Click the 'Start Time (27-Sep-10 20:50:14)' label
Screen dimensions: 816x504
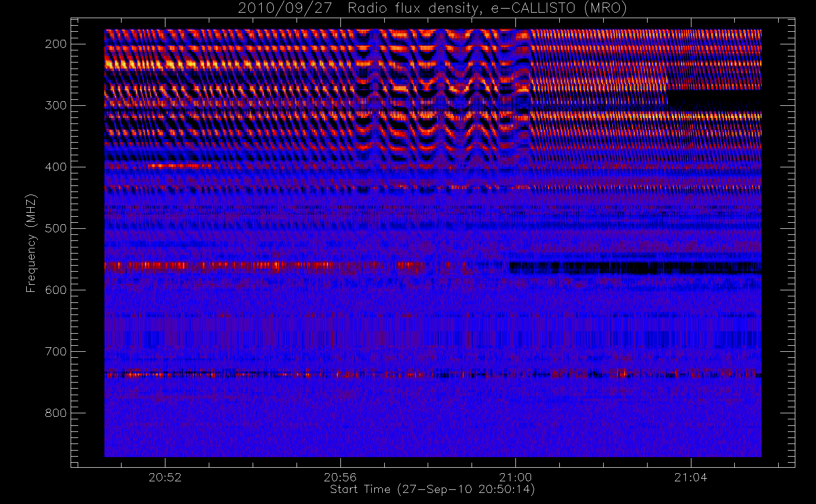[x=432, y=489]
